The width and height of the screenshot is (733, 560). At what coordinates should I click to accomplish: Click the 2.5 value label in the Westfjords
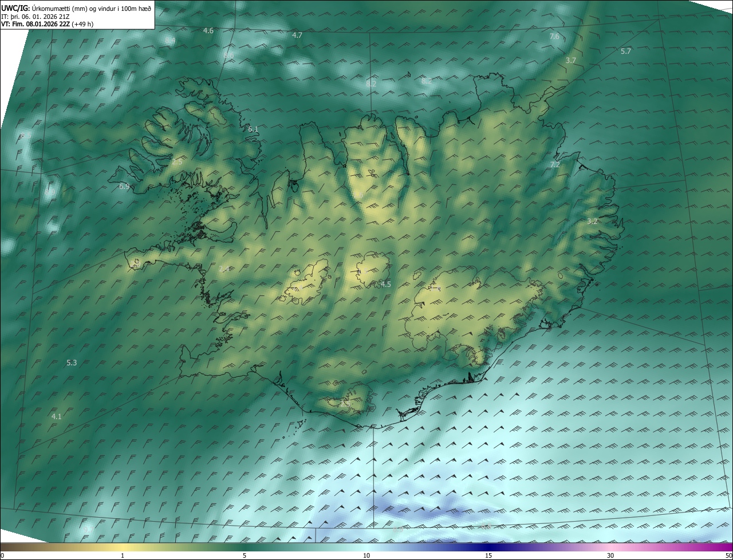pos(177,162)
